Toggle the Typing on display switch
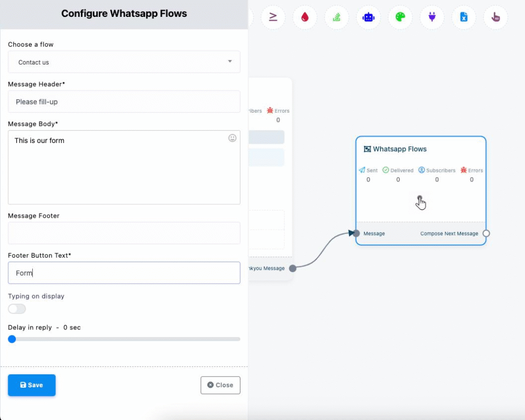Image resolution: width=525 pixels, height=420 pixels. (x=17, y=309)
